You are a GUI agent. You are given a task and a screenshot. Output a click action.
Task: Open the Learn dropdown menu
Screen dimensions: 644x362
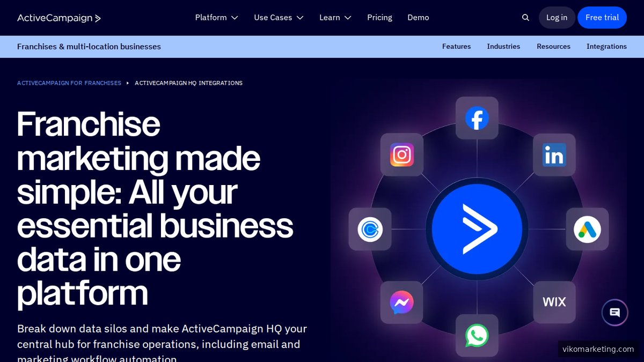335,18
